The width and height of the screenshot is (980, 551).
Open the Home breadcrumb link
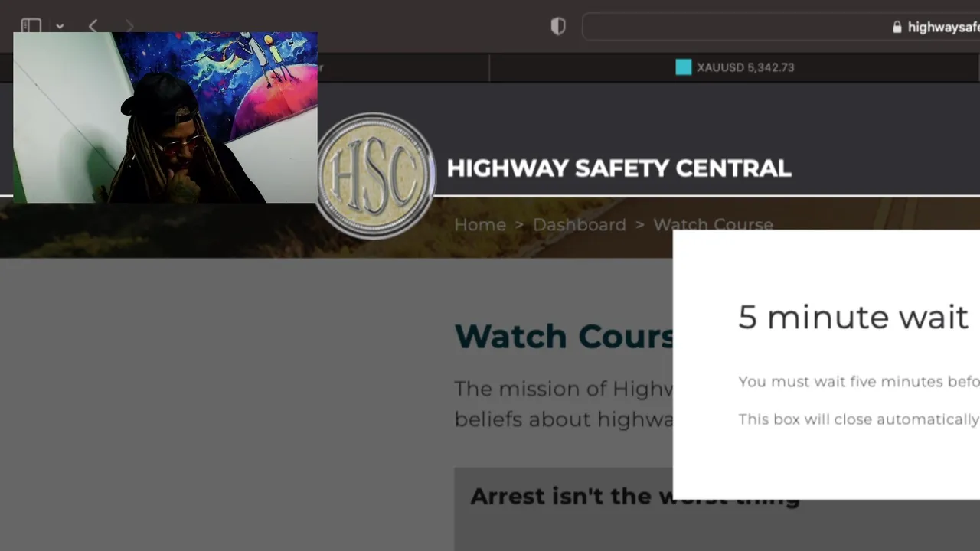[480, 225]
